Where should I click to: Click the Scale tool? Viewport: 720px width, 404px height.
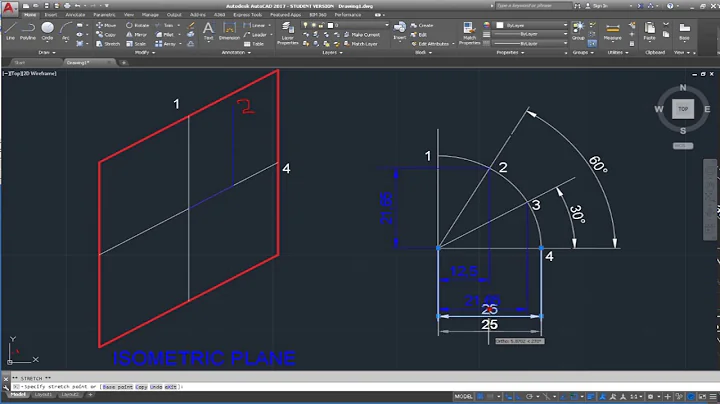coord(136,44)
